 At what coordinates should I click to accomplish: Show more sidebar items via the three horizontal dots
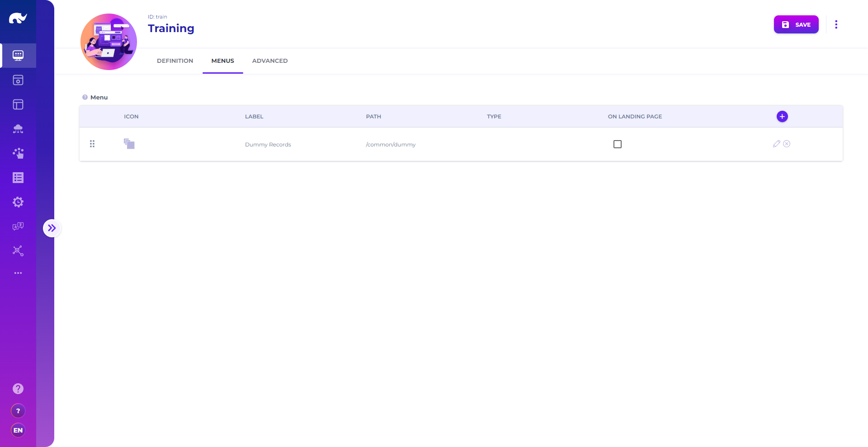(18, 273)
